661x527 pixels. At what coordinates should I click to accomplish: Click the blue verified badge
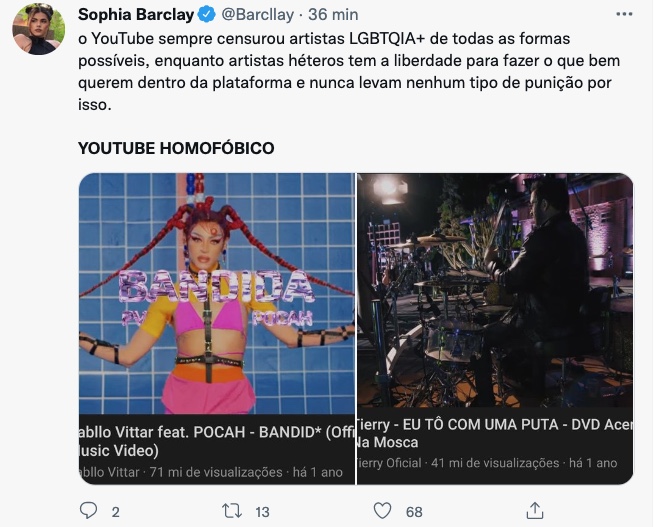pyautogui.click(x=207, y=15)
